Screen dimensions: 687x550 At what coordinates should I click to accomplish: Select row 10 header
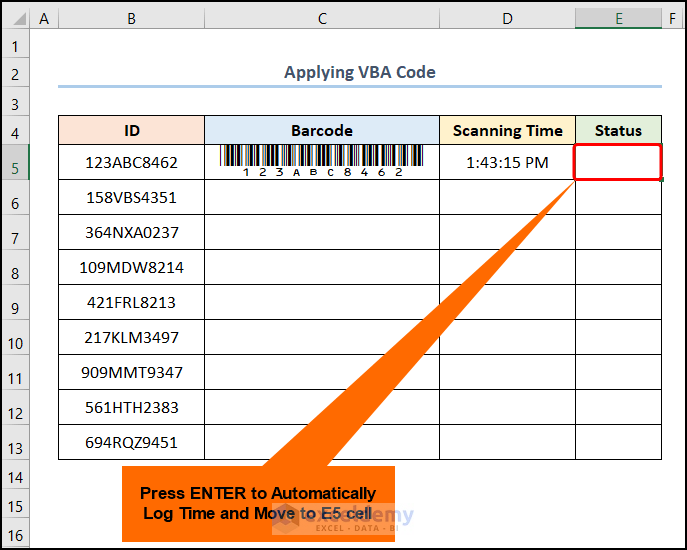[15, 337]
